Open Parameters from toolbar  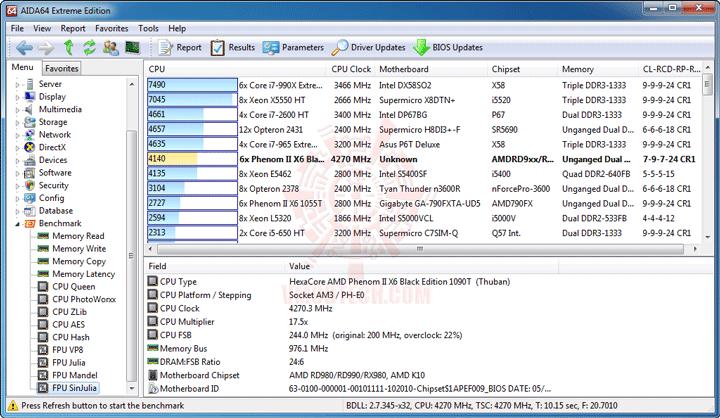pos(293,47)
